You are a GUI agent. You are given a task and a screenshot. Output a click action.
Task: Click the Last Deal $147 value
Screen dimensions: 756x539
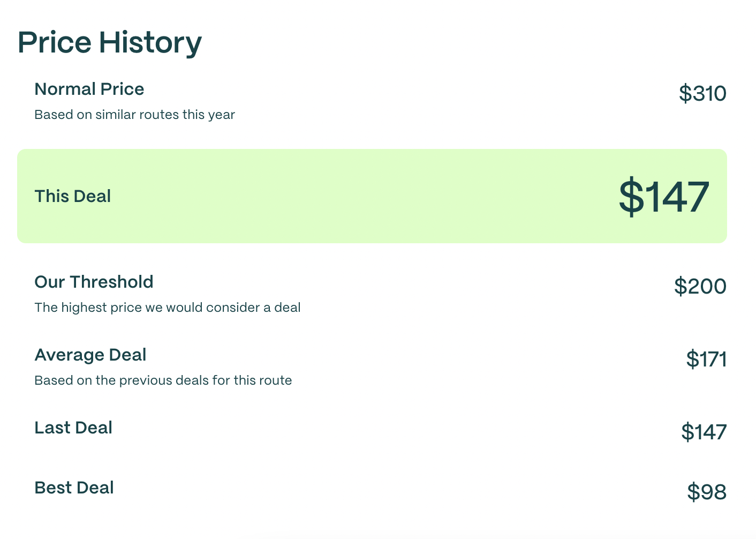pos(704,432)
